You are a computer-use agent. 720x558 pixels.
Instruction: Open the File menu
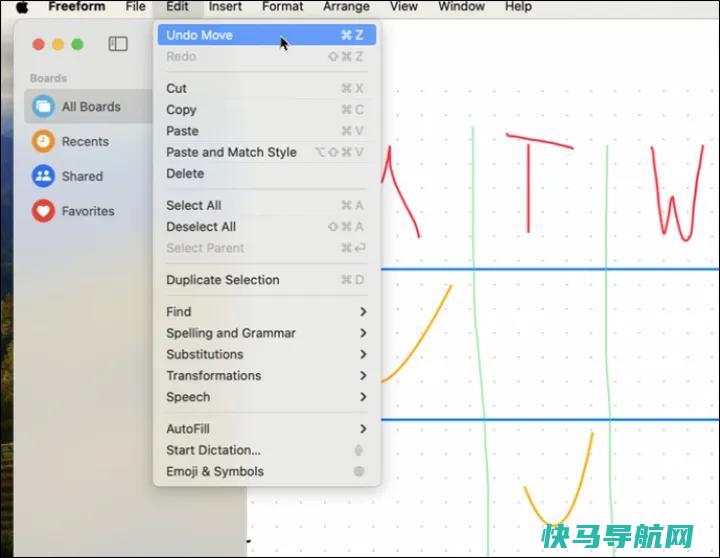(x=135, y=6)
